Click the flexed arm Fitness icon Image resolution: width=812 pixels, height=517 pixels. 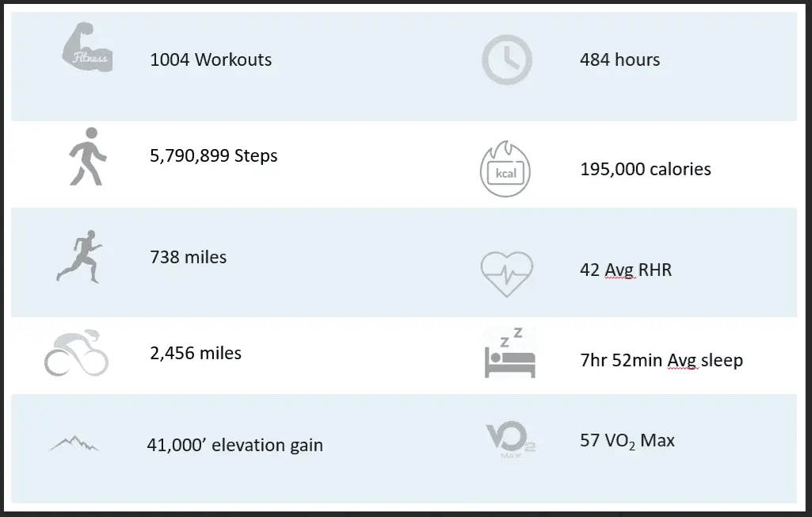(87, 52)
